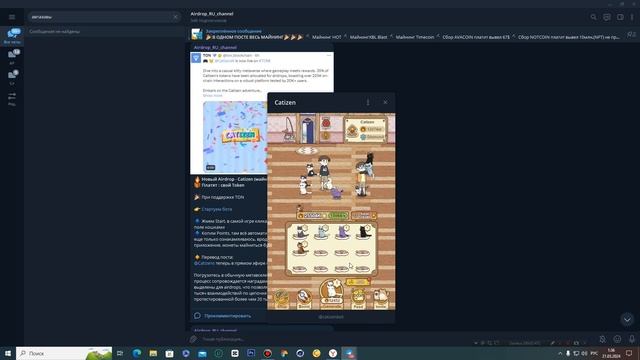This screenshot has height=360, width=640.
Task: Expand hidden system tray icons
Action: [560, 353]
